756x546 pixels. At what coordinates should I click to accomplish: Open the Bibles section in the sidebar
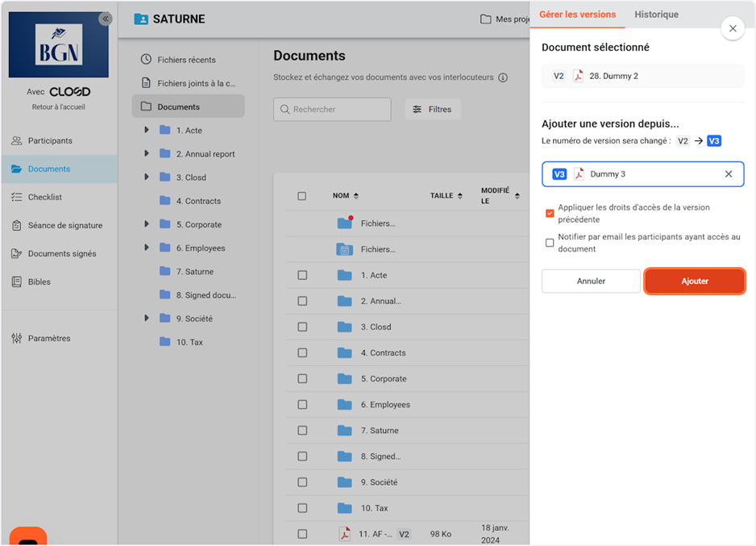(x=39, y=282)
